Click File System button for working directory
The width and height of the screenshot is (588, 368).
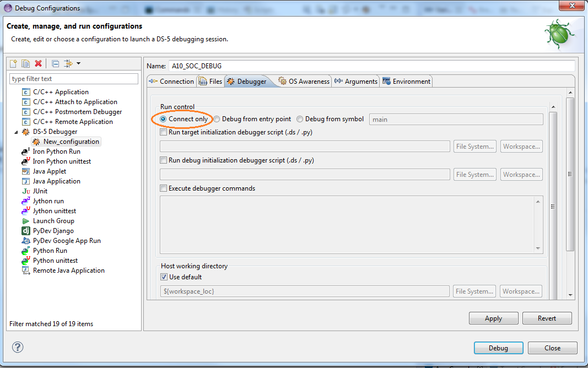pos(474,291)
